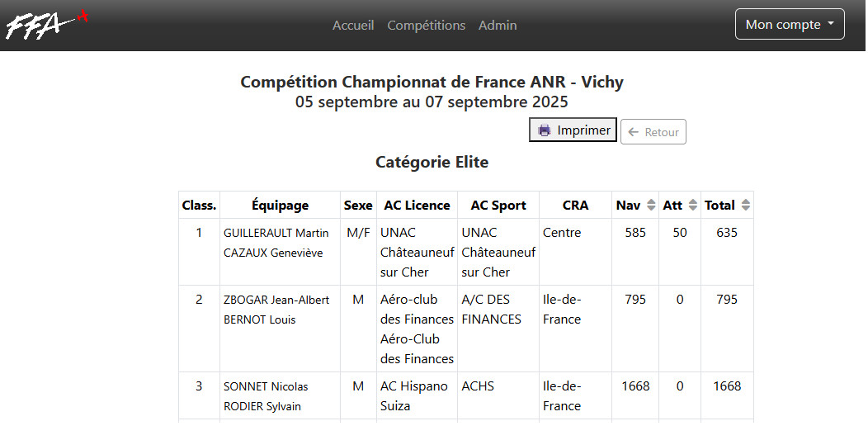The height and width of the screenshot is (440, 868).
Task: Click the FFA logo
Action: coord(46,25)
